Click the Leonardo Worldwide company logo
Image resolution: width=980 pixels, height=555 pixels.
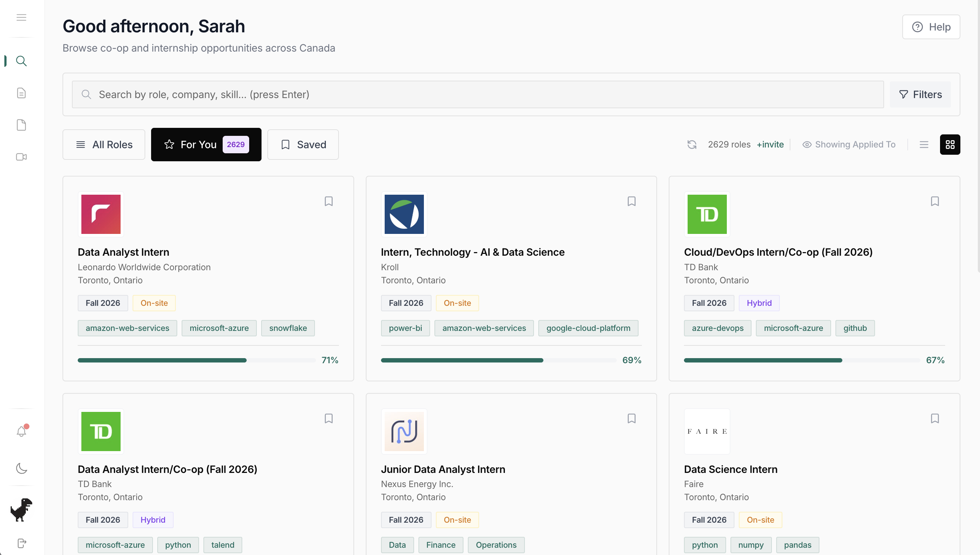point(101,214)
